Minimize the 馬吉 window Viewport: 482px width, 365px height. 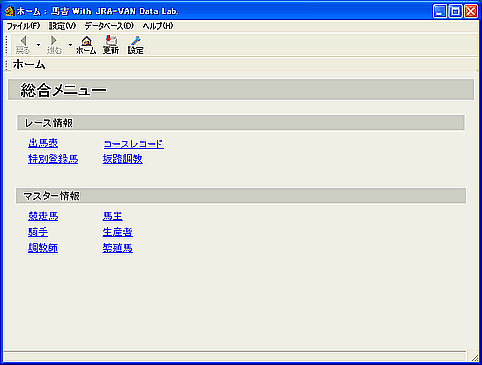click(440, 11)
